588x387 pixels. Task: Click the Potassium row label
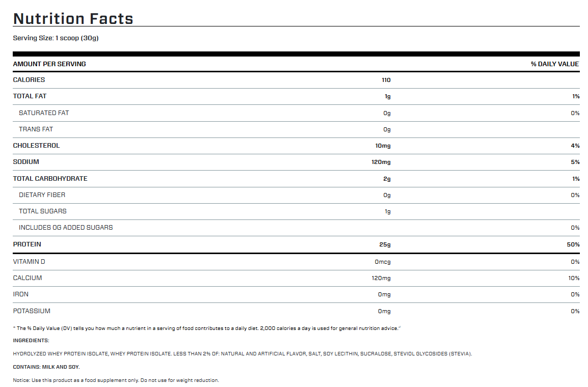[32, 311]
